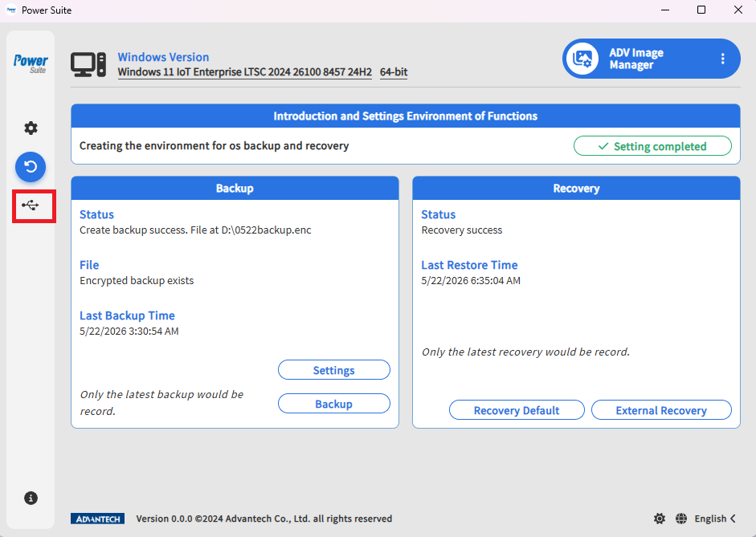This screenshot has height=537, width=756.
Task: Click the Windows Version heading
Action: [163, 57]
